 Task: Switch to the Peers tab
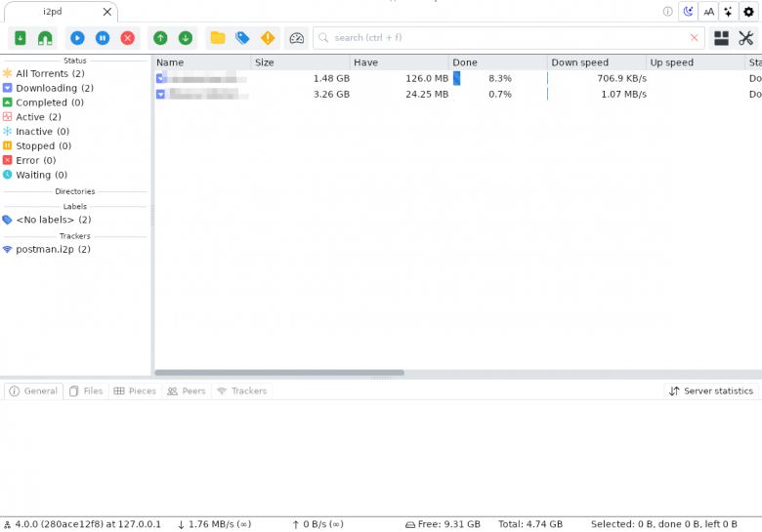coord(187,390)
